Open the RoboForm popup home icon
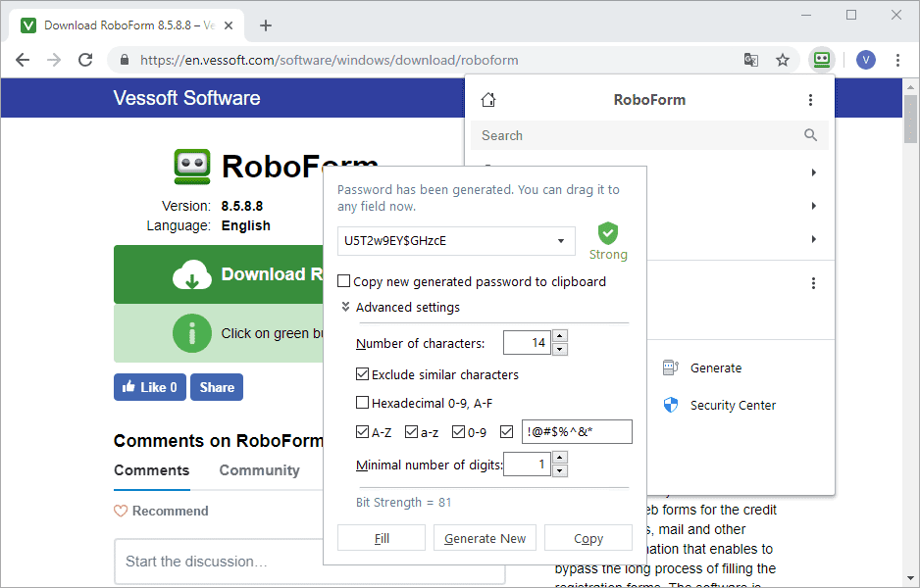The image size is (920, 588). pos(488,100)
